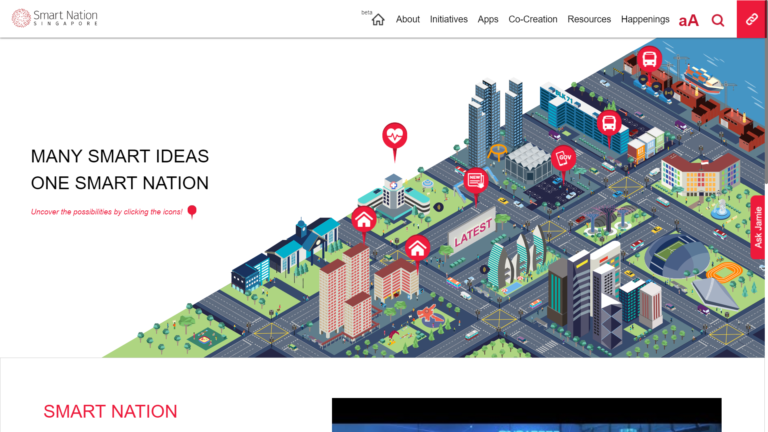Open the Happenings menu

tap(645, 19)
